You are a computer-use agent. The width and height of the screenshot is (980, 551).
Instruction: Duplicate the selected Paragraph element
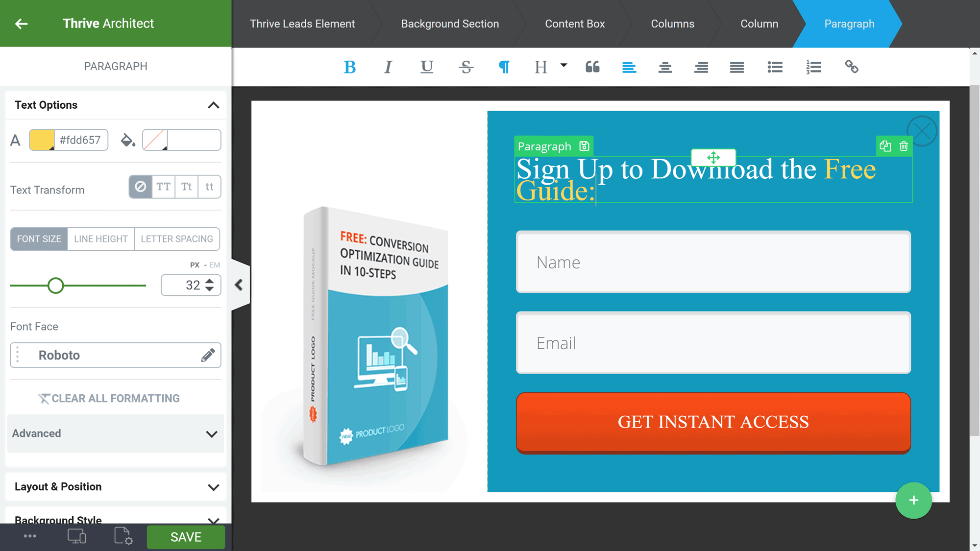coord(885,146)
